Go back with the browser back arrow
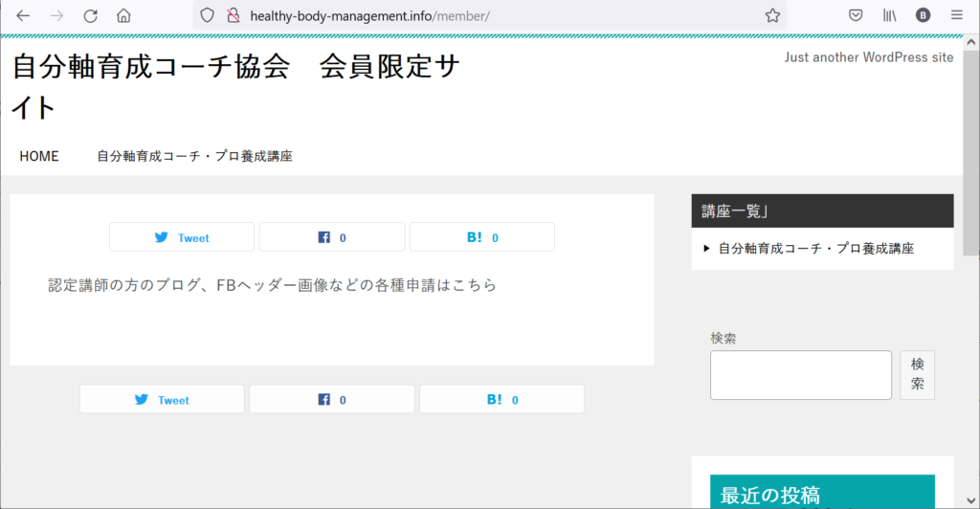This screenshot has height=509, width=980. pos(23,15)
